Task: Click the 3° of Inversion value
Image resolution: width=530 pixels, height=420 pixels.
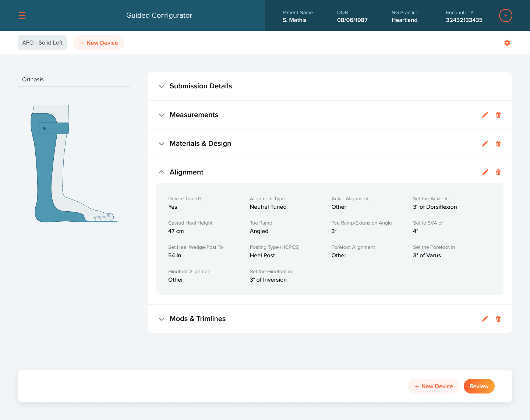Action: pos(268,280)
